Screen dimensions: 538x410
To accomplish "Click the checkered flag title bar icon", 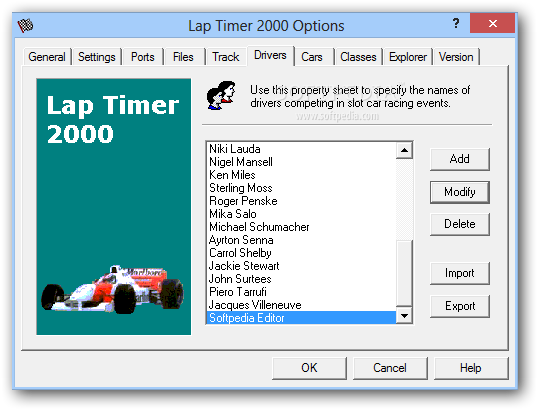I will (x=25, y=25).
